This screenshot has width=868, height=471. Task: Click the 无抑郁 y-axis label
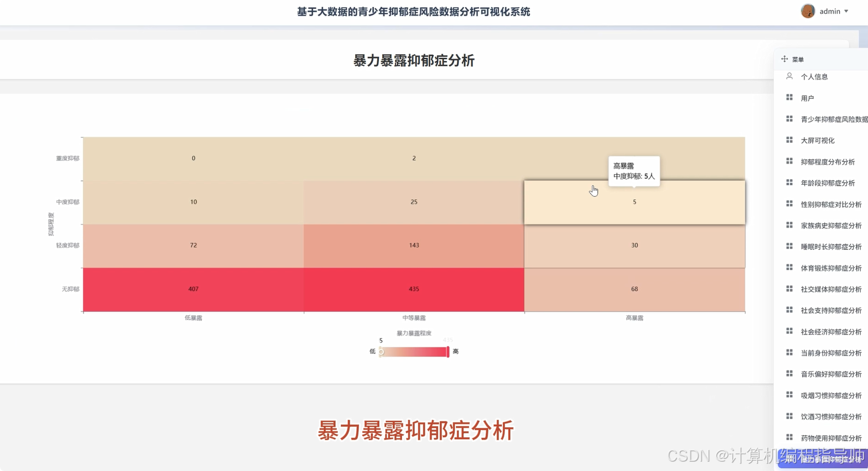click(70, 289)
